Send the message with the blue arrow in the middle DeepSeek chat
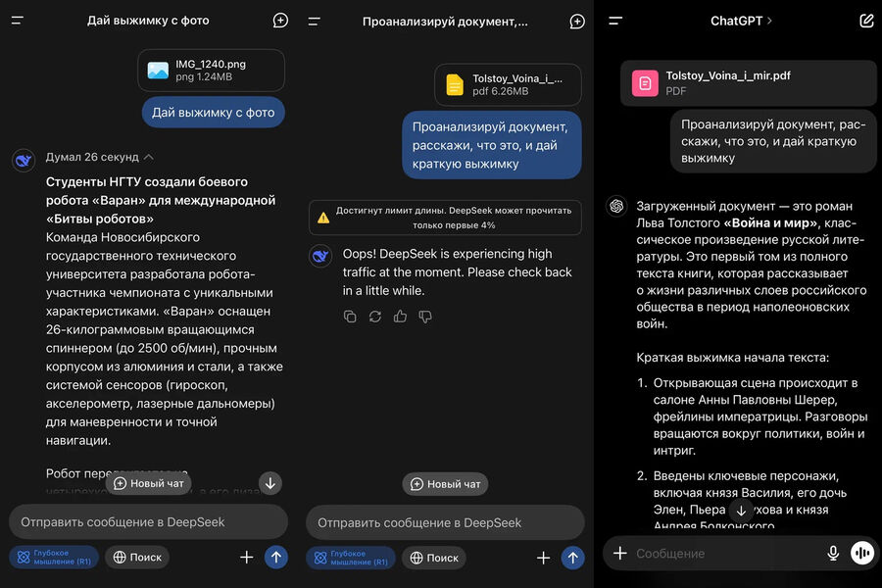882x588 pixels. coord(572,558)
